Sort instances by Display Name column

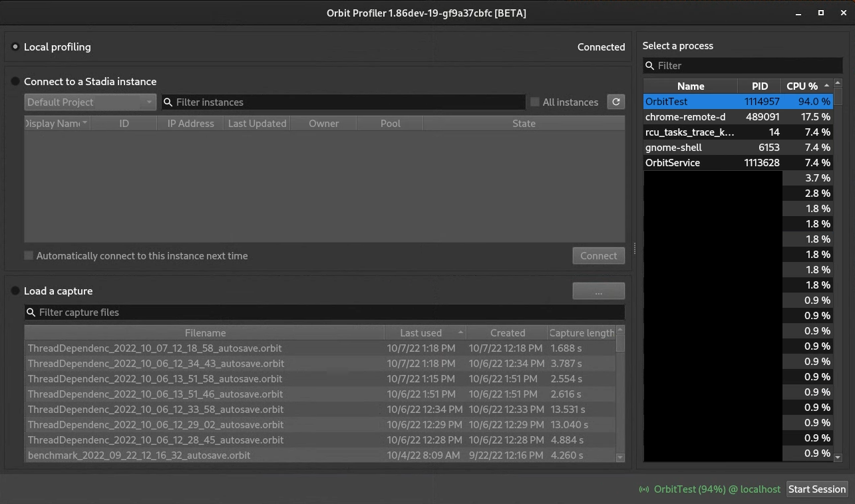pos(57,124)
